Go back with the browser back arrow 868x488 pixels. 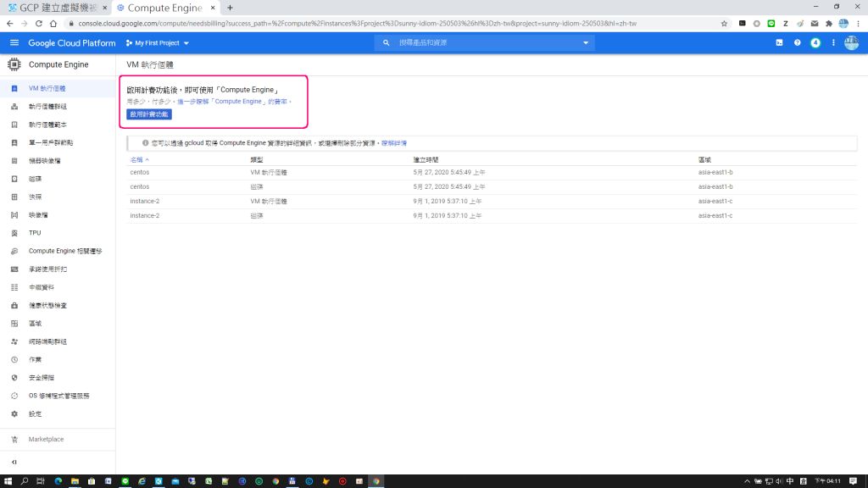[10, 23]
